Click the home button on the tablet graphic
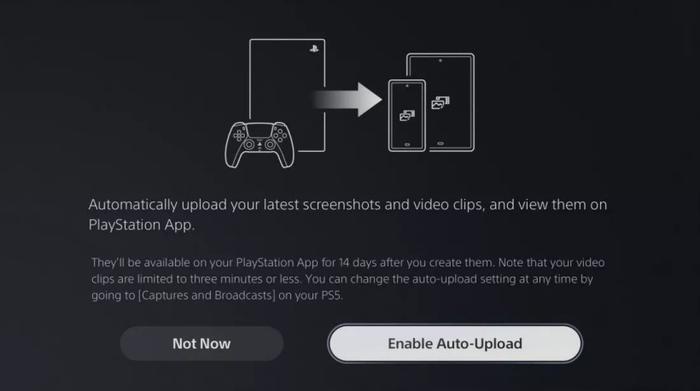 [x=440, y=144]
